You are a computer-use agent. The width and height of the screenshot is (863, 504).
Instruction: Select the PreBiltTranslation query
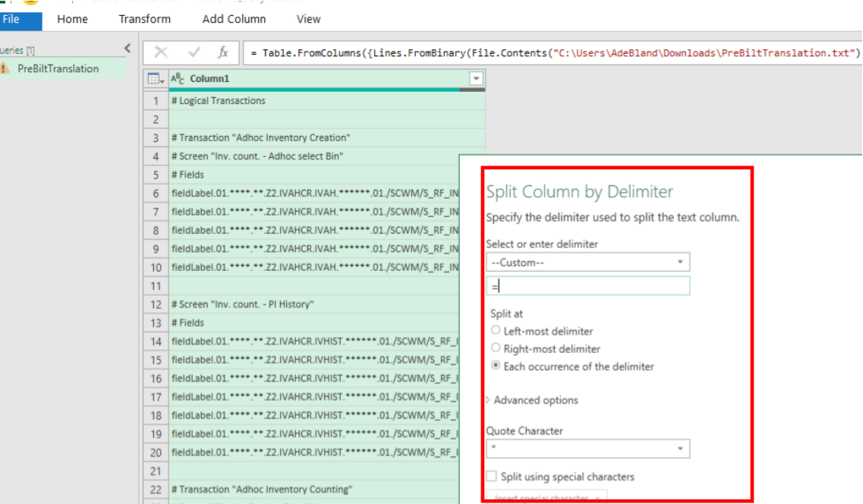[x=58, y=69]
